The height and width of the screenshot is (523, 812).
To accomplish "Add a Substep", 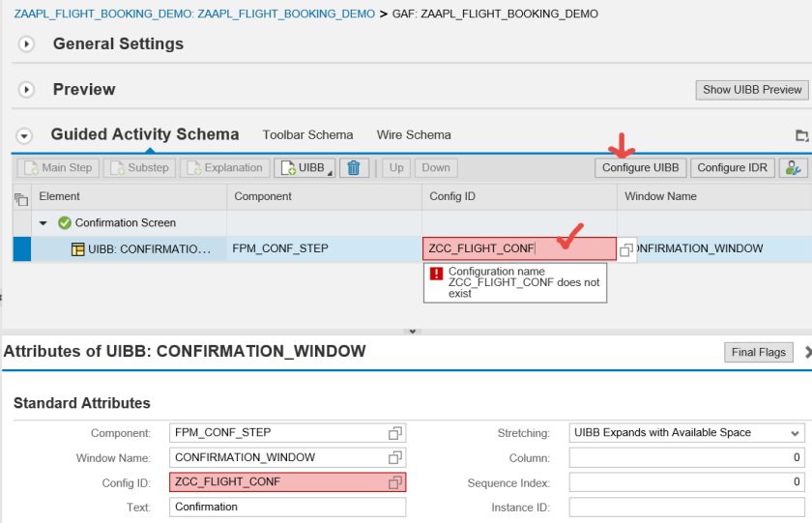I will click(139, 168).
